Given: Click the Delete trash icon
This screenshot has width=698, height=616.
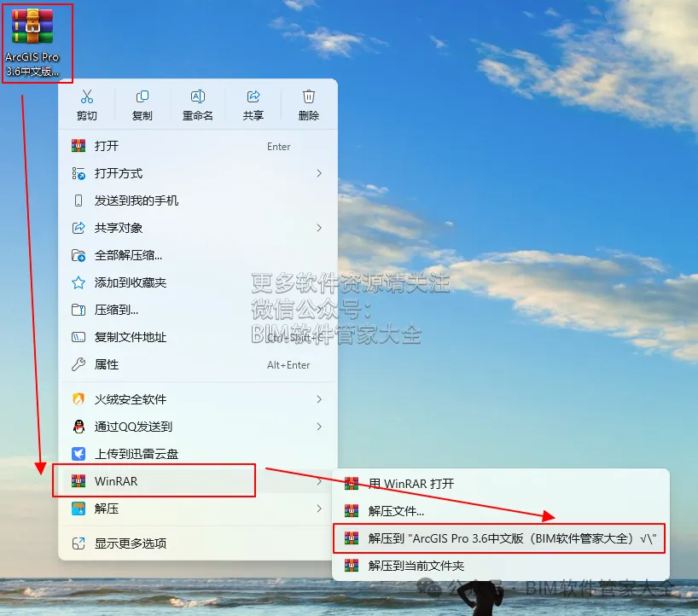Looking at the screenshot, I should pos(309,96).
